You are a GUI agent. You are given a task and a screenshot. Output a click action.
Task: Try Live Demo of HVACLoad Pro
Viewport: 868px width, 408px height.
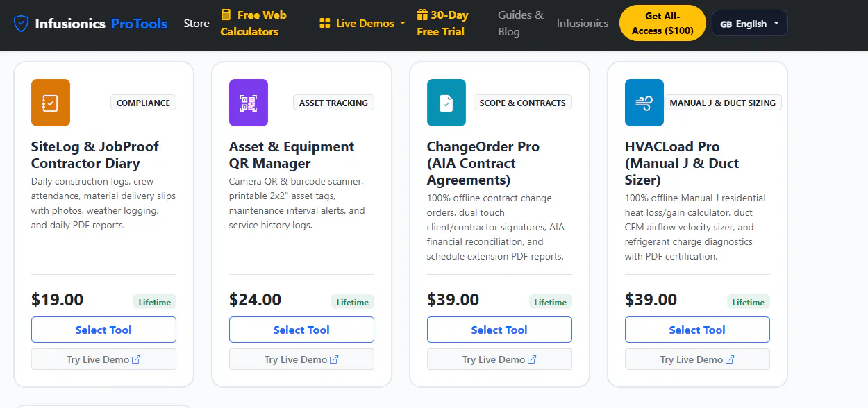pyautogui.click(x=697, y=359)
